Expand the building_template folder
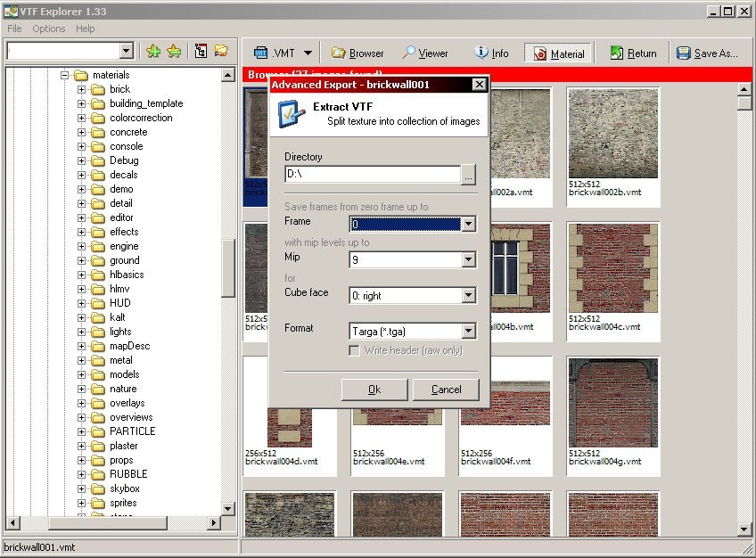This screenshot has height=558, width=756. pos(81,103)
